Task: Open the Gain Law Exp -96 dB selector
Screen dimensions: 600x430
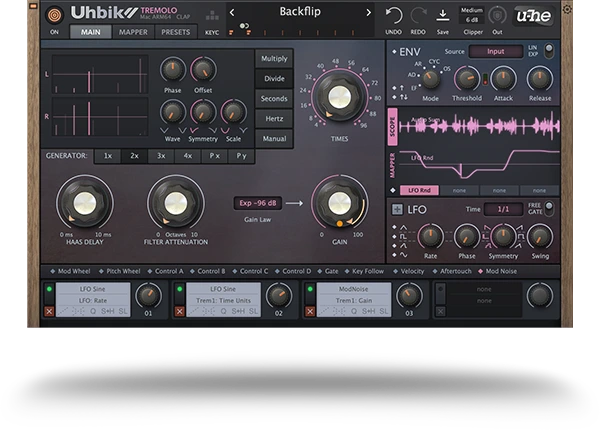Action: click(x=257, y=202)
